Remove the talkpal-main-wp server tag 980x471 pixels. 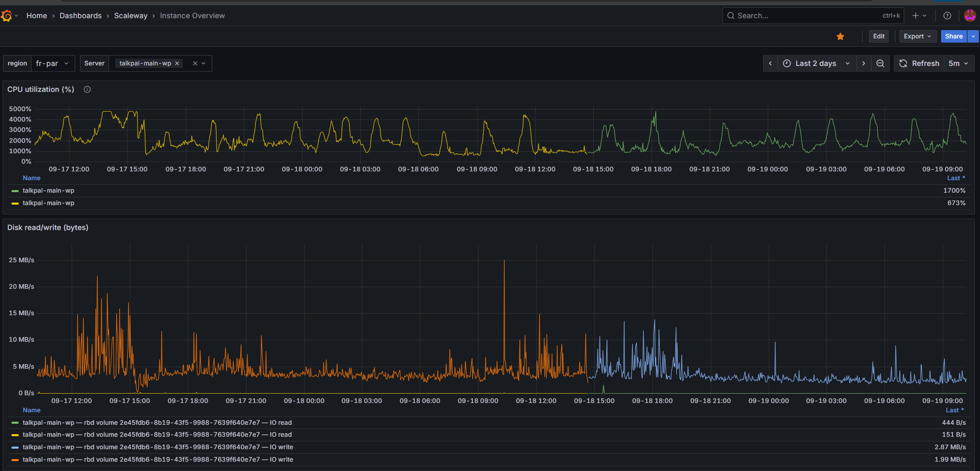coord(177,63)
